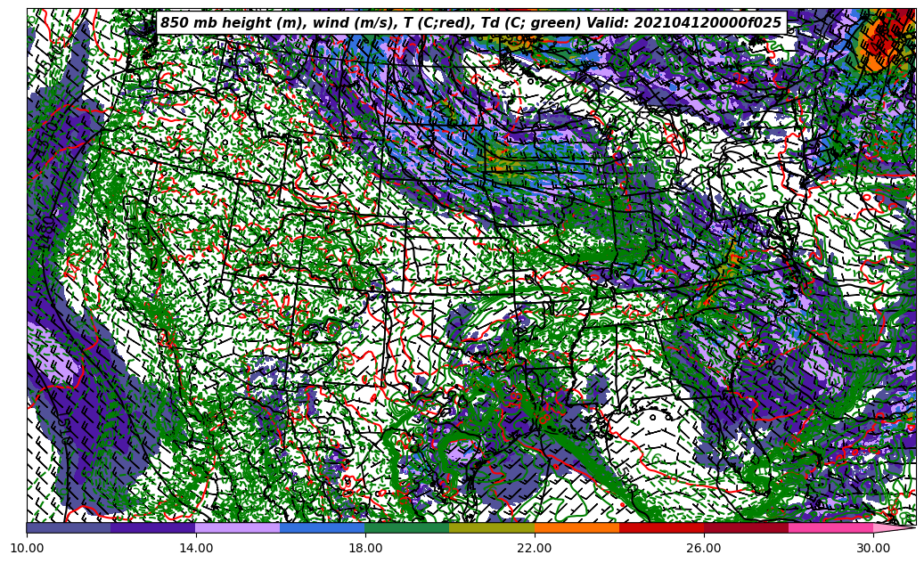This screenshot has width=924, height=563.
Task: Choose the blue 16–18 colorbar segment
Action: click(323, 527)
